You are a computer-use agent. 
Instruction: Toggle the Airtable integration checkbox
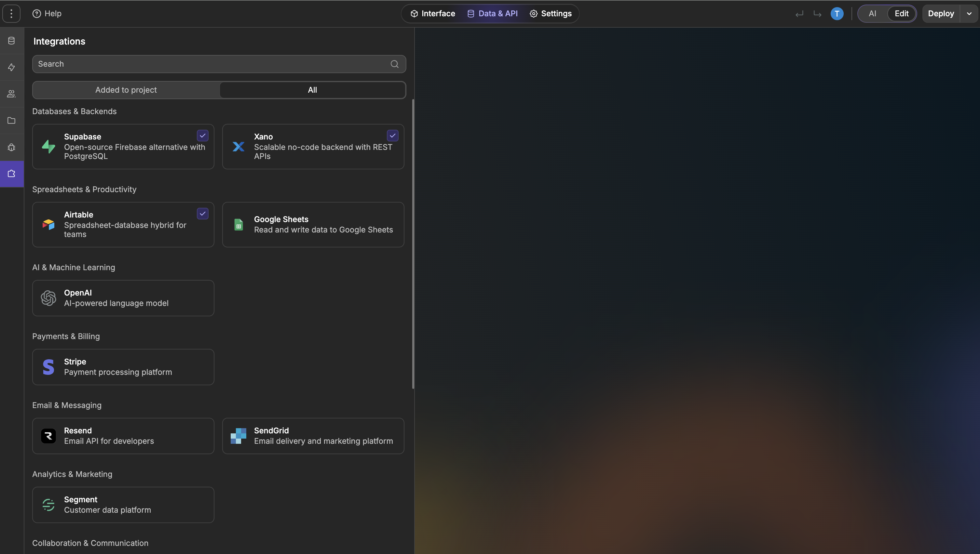pyautogui.click(x=203, y=214)
